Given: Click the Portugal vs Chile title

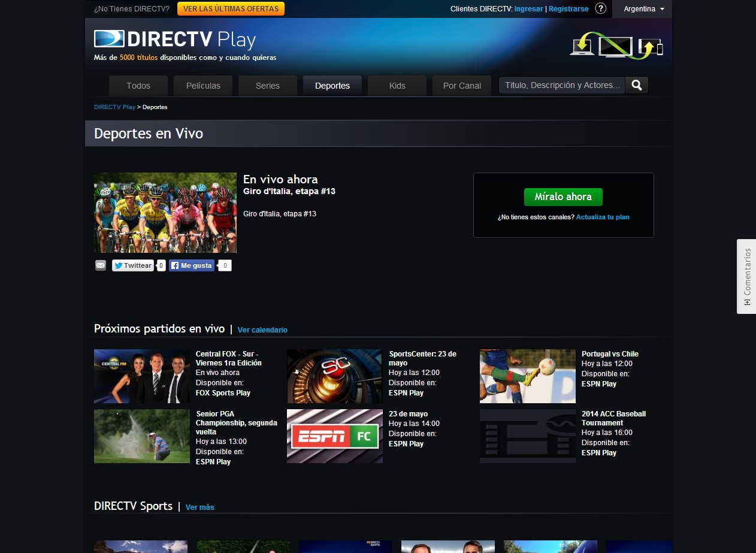Looking at the screenshot, I should tap(610, 354).
